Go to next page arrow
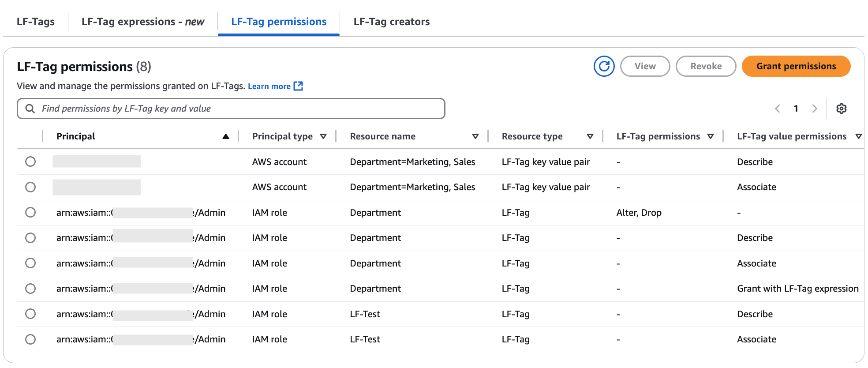 [x=814, y=109]
